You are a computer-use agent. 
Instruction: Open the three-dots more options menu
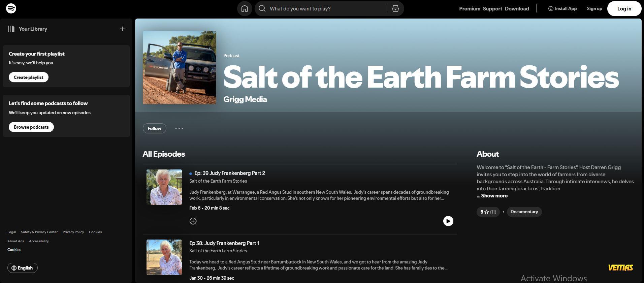[x=179, y=128]
